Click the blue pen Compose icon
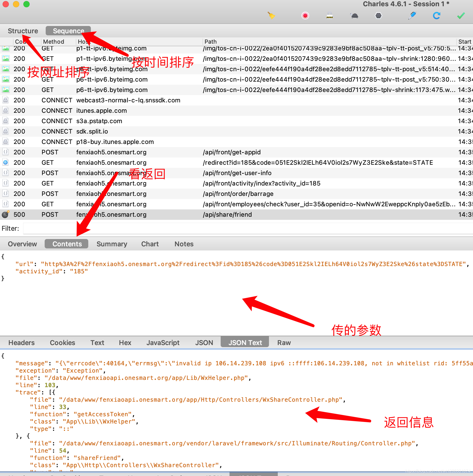The width and height of the screenshot is (473, 476). point(412,16)
